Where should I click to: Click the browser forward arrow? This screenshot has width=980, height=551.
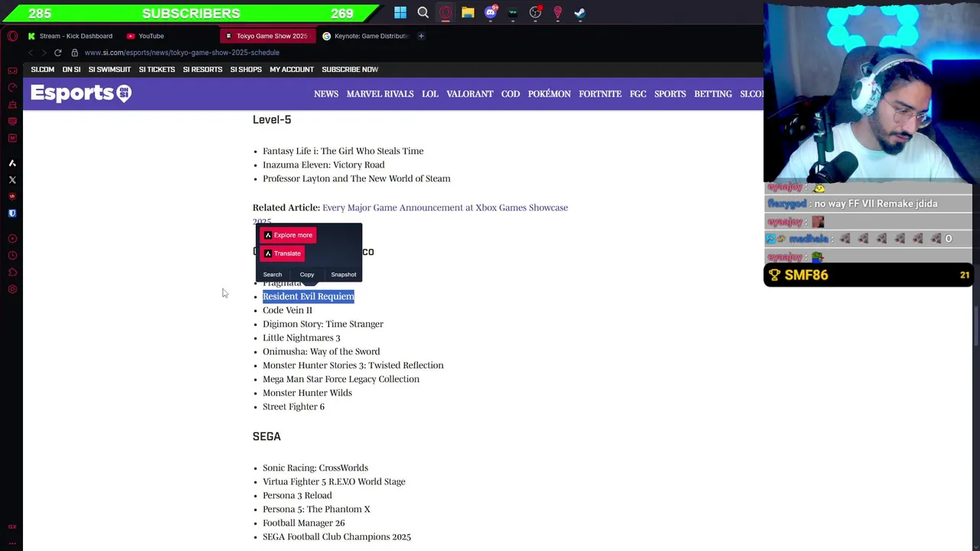point(44,53)
